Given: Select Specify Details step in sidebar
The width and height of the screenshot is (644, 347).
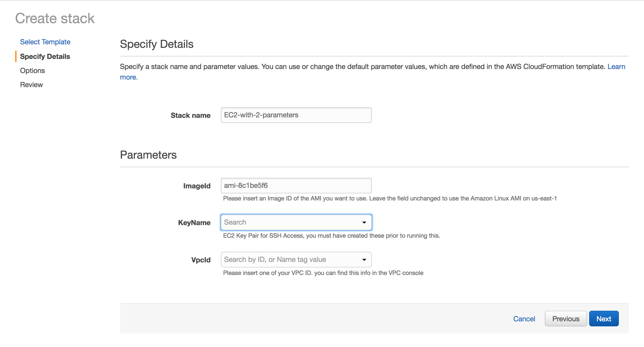Looking at the screenshot, I should (45, 56).
